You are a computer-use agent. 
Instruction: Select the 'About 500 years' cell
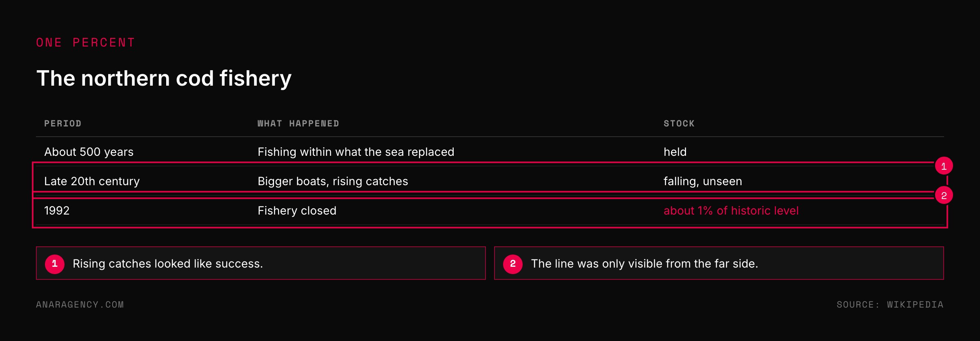click(89, 152)
